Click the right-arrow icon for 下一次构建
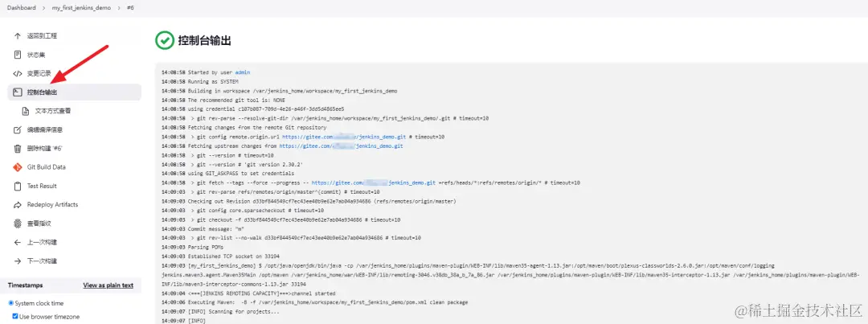Viewport: 868px width, 324px height. pos(17,260)
